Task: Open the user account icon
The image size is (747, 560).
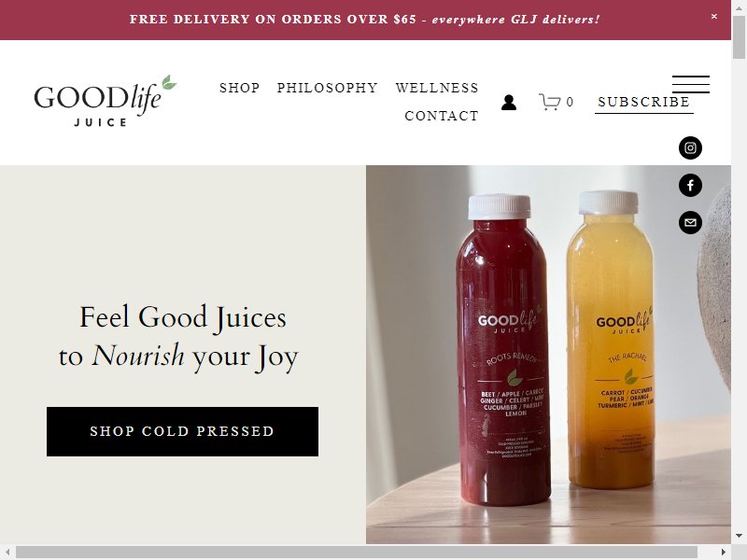Action: (x=509, y=102)
